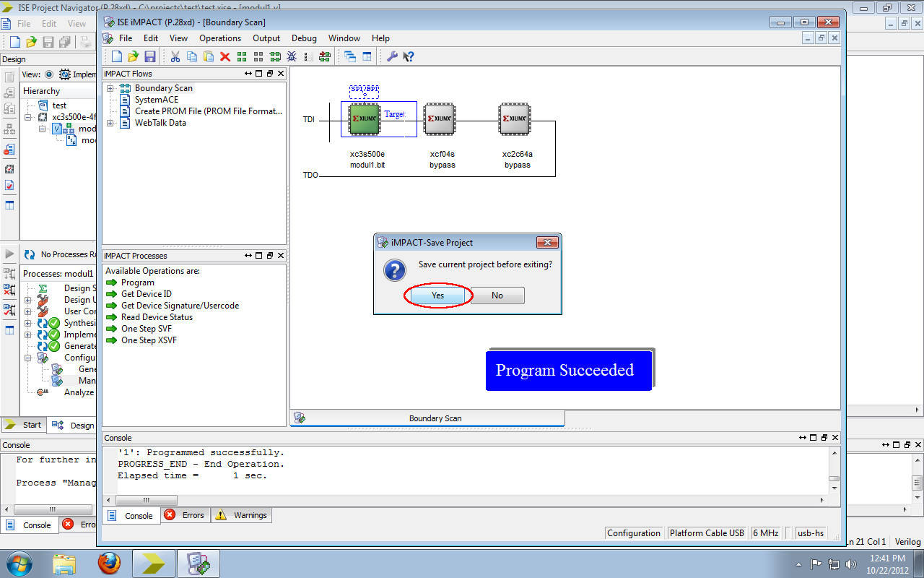Click Yes to save the project

pyautogui.click(x=436, y=295)
